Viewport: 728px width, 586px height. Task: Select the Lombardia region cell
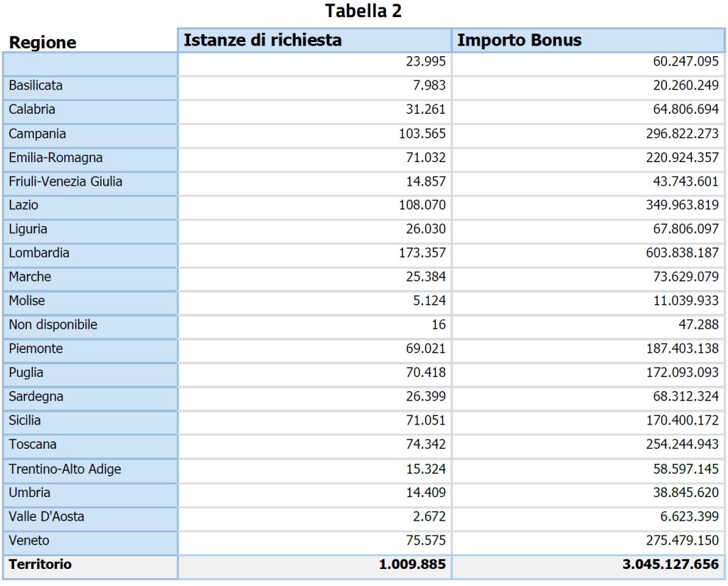point(39,253)
